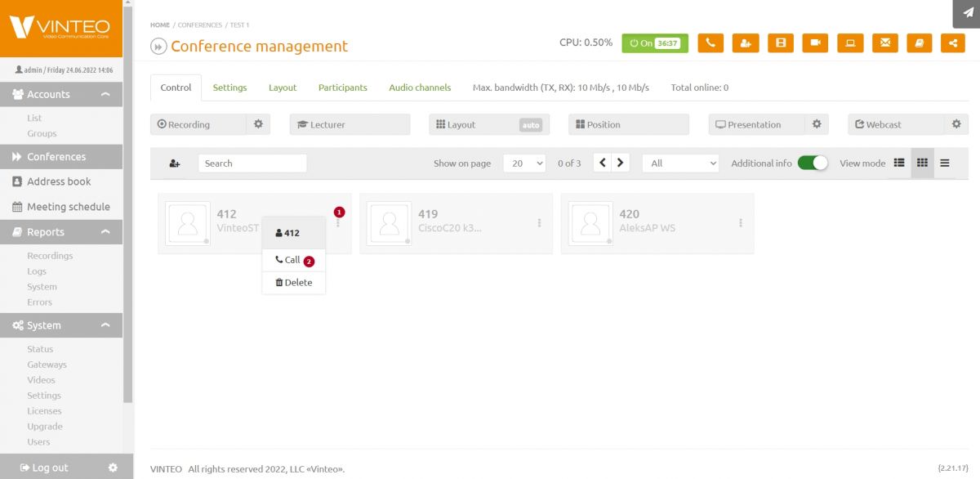Screen dimensions: 980x479
Task: Toggle the Additional info switch
Action: (813, 163)
